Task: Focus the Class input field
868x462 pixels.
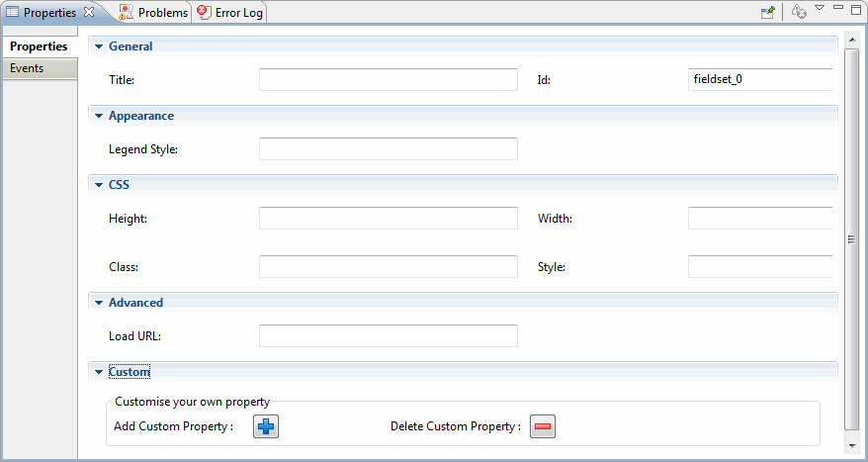Action: click(x=389, y=266)
